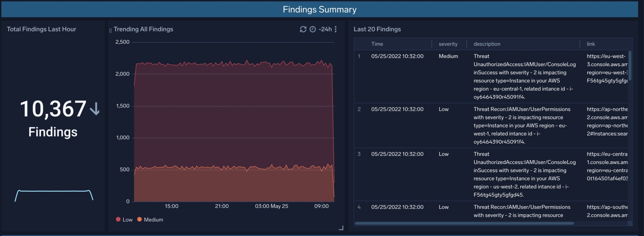Viewport: 644px width, 236px height.
Task: Click the resize corner of Trending panel
Action: tap(341, 228)
